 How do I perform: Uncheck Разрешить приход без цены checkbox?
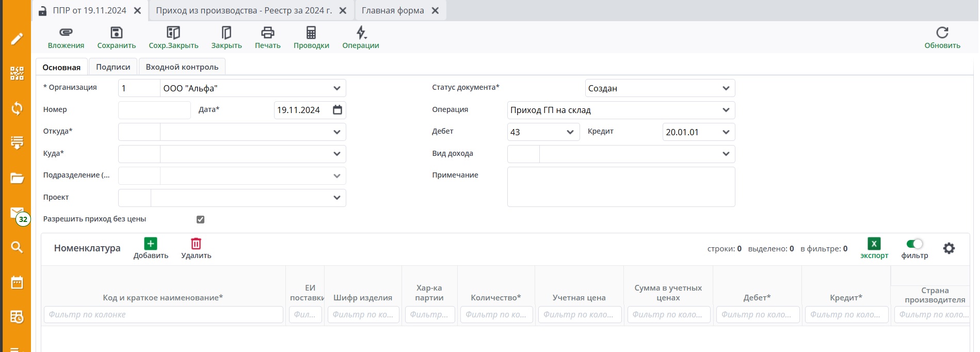click(x=201, y=219)
